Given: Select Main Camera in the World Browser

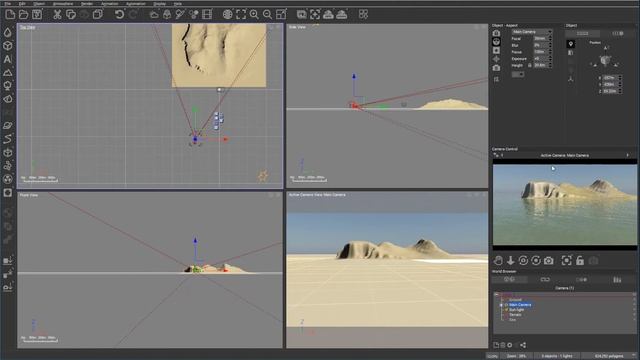Looking at the screenshot, I should [x=520, y=305].
